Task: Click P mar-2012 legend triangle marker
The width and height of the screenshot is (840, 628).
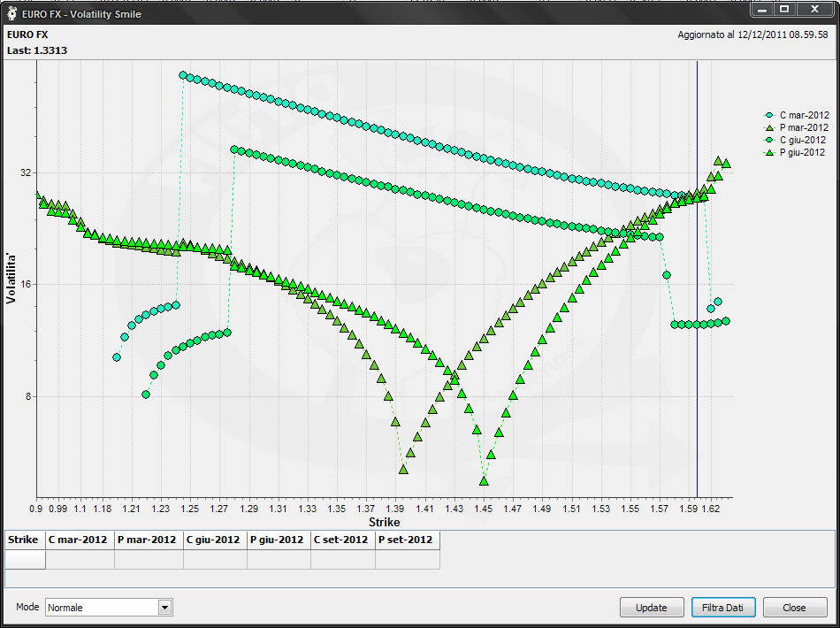Action: click(770, 127)
